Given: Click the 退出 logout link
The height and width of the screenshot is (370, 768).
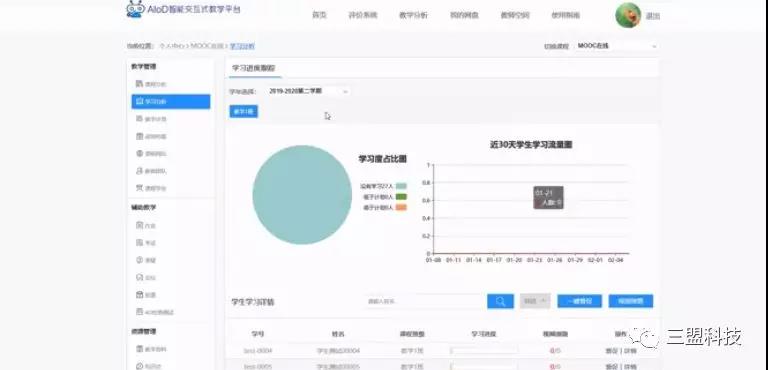Looking at the screenshot, I should coord(653,16).
